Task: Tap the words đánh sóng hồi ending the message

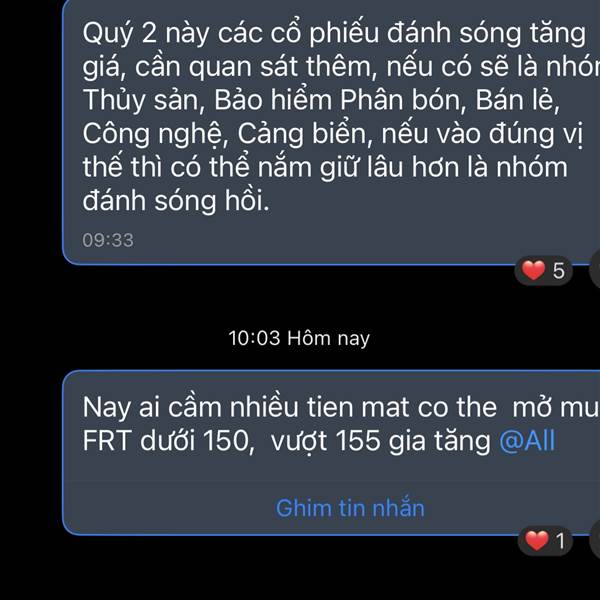Action: coord(176,201)
